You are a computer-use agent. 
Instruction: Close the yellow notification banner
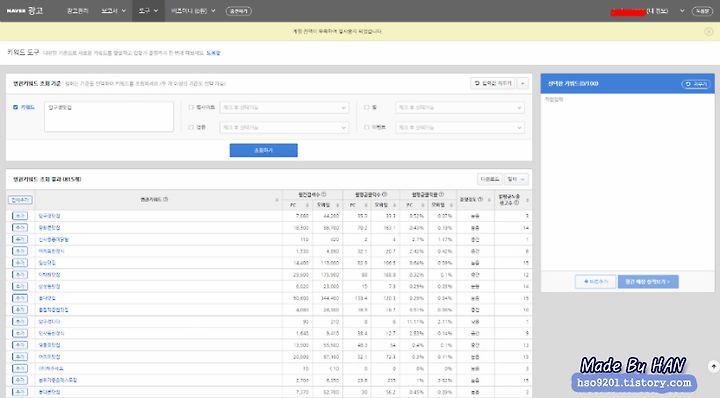(x=709, y=32)
